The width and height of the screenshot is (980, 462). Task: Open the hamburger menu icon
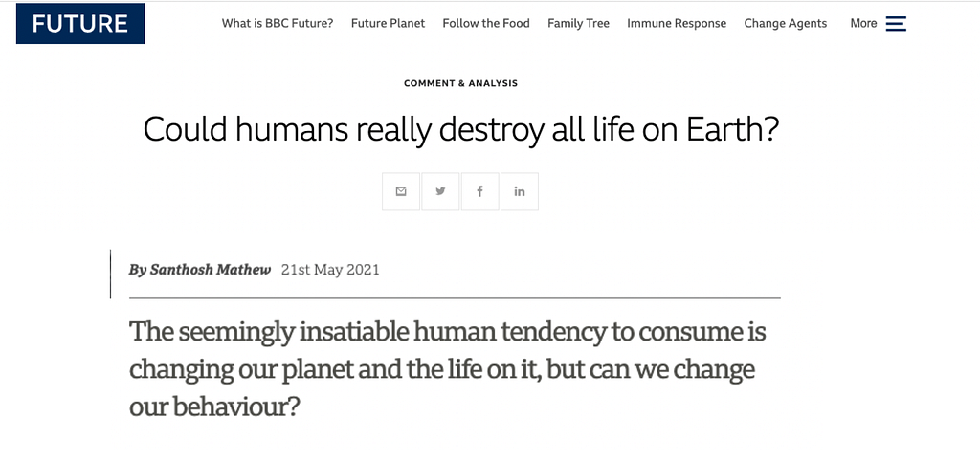[x=896, y=24]
